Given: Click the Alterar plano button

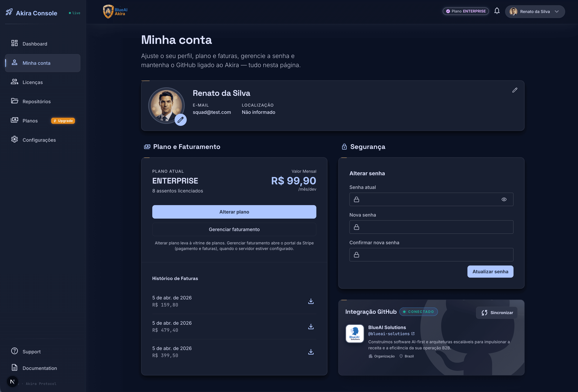Looking at the screenshot, I should click(234, 212).
